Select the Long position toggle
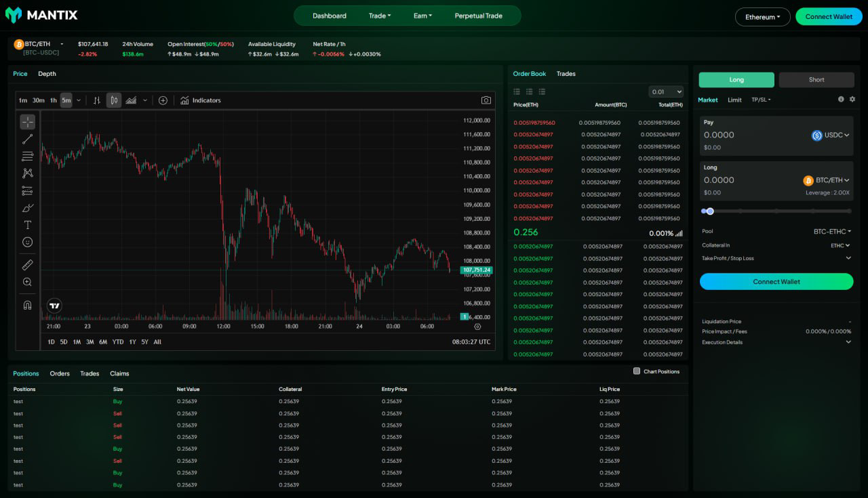 736,80
